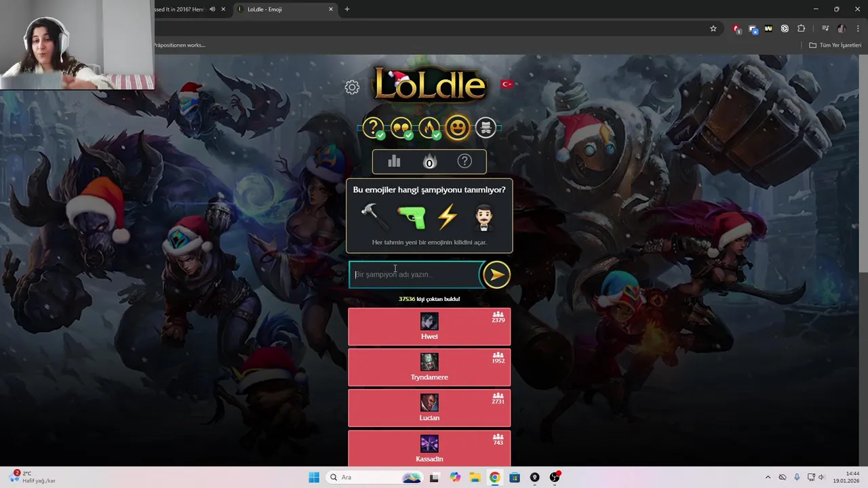Select the Hwei guess row
Screen dimensions: 868x488
point(429,327)
